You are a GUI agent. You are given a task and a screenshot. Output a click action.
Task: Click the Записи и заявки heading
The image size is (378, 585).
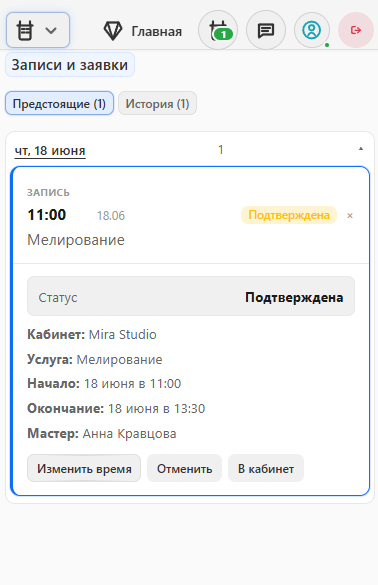coord(70,65)
